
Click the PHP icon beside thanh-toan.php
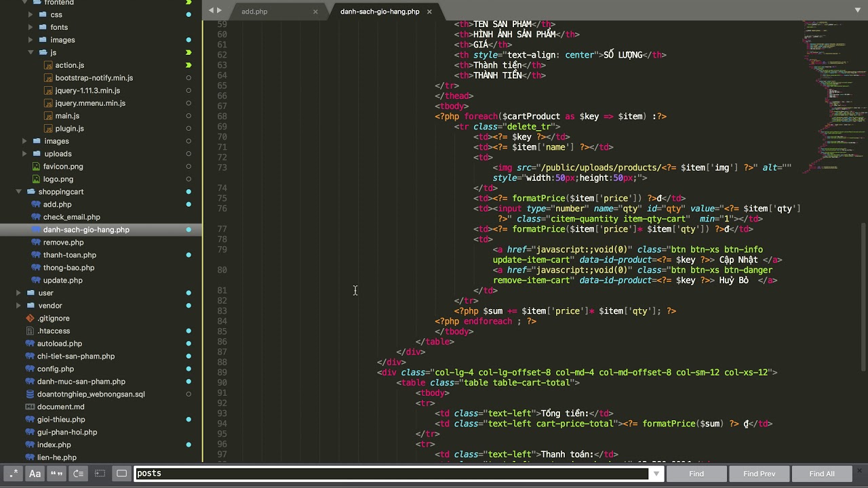(36, 255)
